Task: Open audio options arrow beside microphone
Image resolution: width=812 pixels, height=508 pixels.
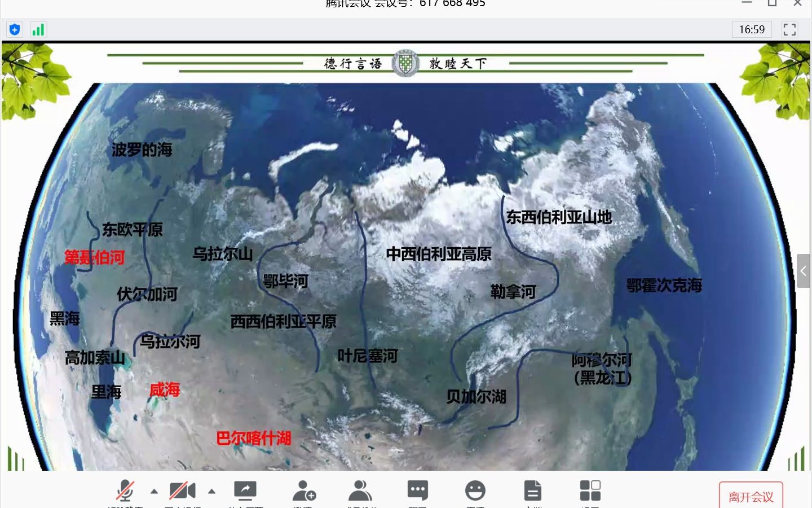Action: point(154,491)
